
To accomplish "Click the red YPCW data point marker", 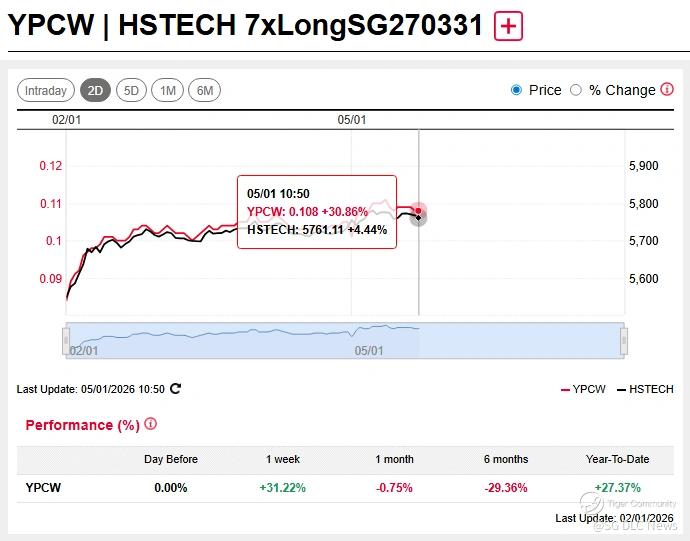I will point(418,210).
